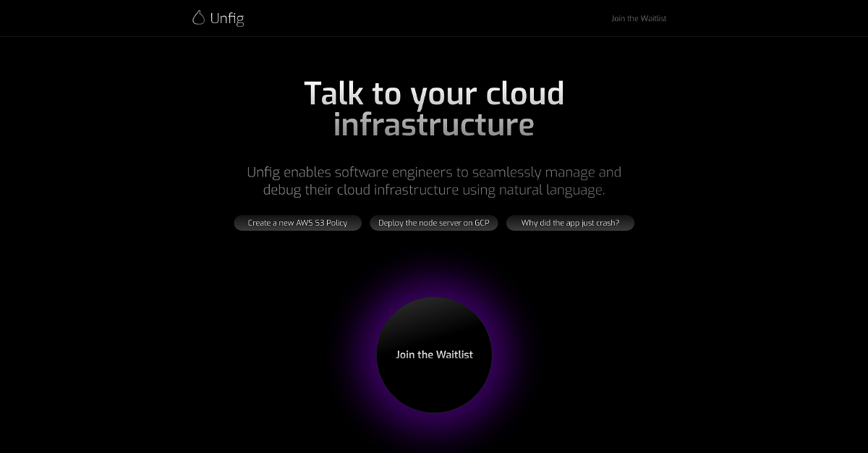Select the Deploy the node server on GCP pill
The height and width of the screenshot is (453, 868).
pyautogui.click(x=434, y=223)
